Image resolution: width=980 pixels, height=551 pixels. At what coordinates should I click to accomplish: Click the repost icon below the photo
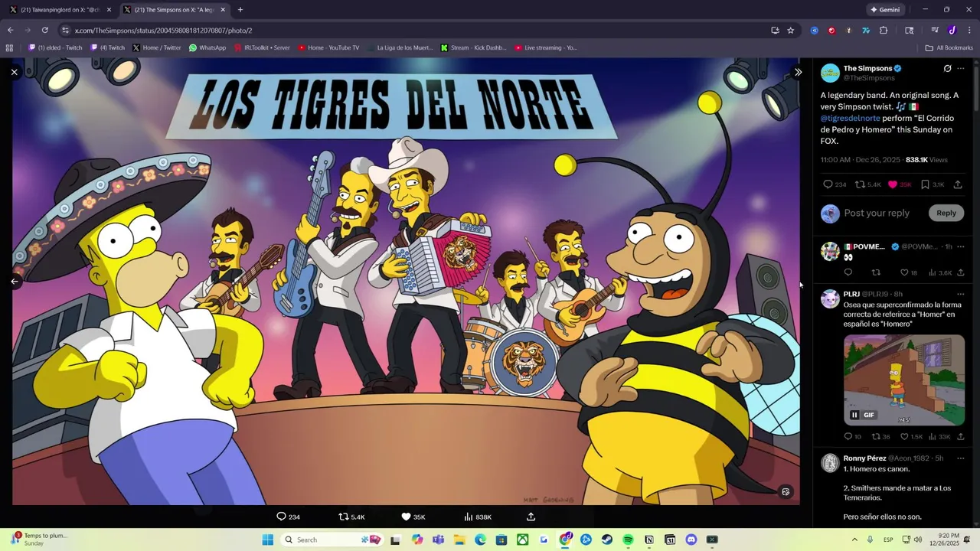coord(344,517)
